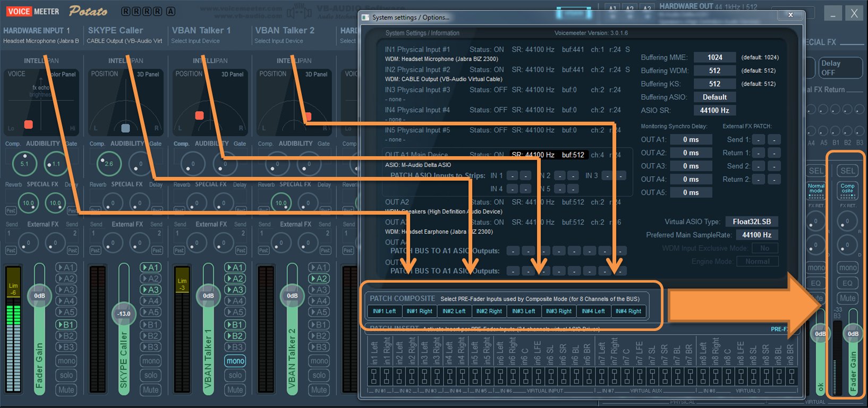Open the Buffering ASIO selector showing Default
Image resolution: width=868 pixels, height=408 pixels.
(x=714, y=97)
